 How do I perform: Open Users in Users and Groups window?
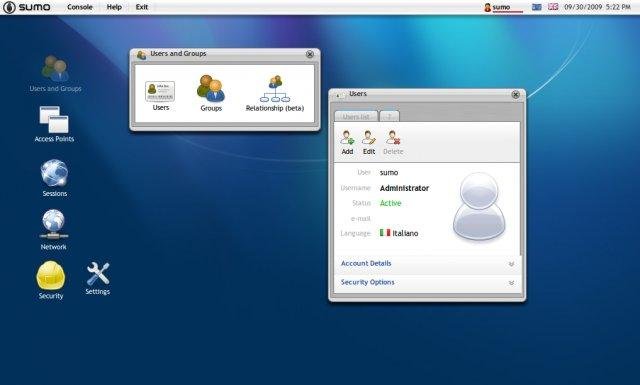tap(160, 96)
